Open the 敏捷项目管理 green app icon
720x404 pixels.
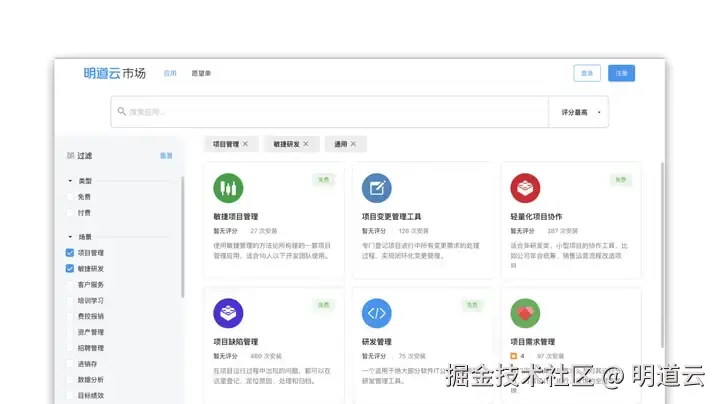click(228, 188)
